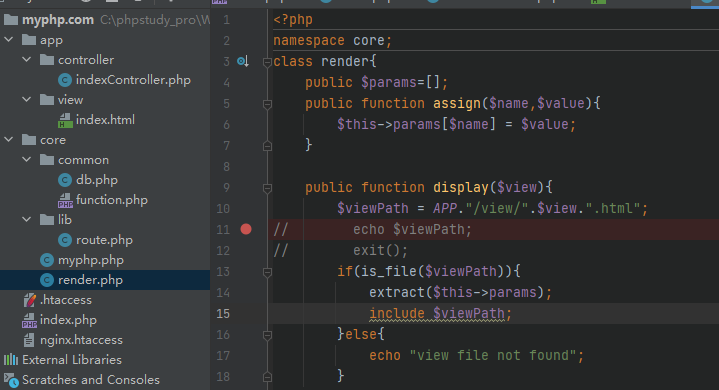
Task: Click the Scratches and Consoles icon
Action: [x=11, y=380]
